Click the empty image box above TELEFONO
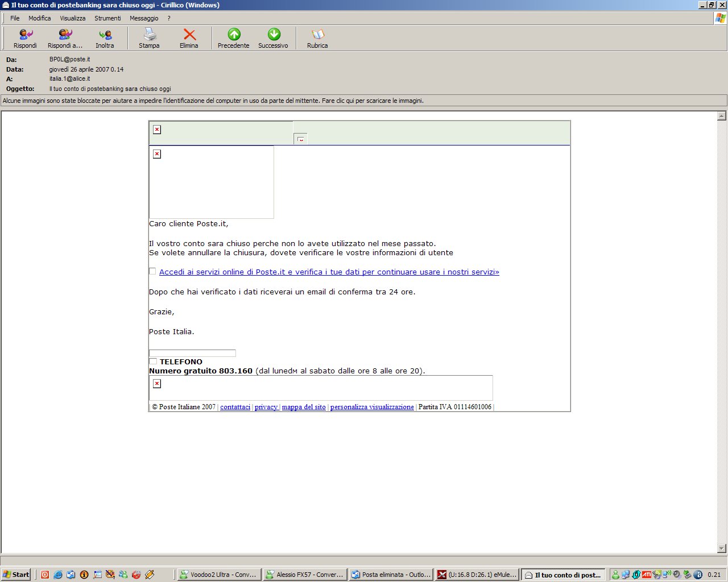Viewport: 728px width, 582px height. click(192, 353)
